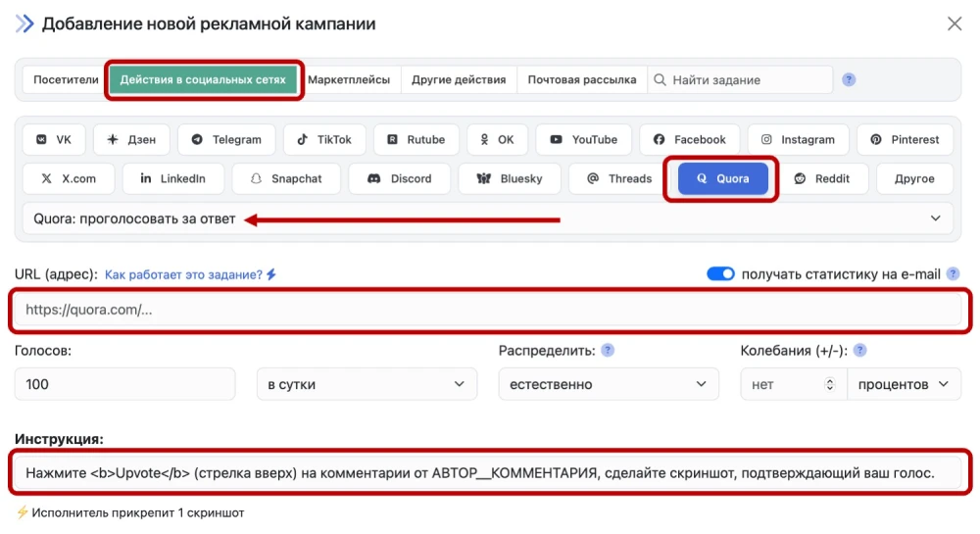Viewport: 980px width, 534px height.
Task: Open help icon next to e-mail statistics
Action: 953,273
